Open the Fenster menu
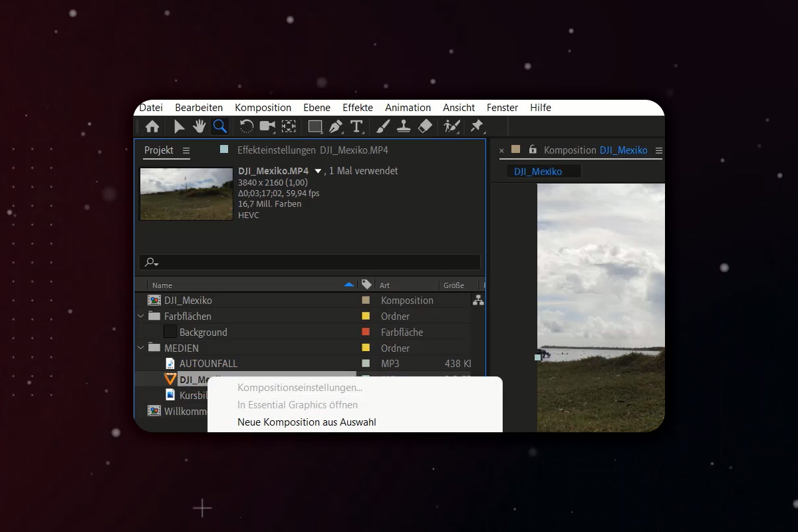Viewport: 798px width, 532px height. 502,108
